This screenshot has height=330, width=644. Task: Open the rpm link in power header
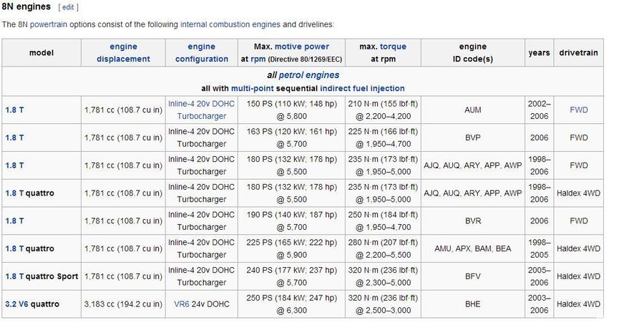(x=258, y=59)
